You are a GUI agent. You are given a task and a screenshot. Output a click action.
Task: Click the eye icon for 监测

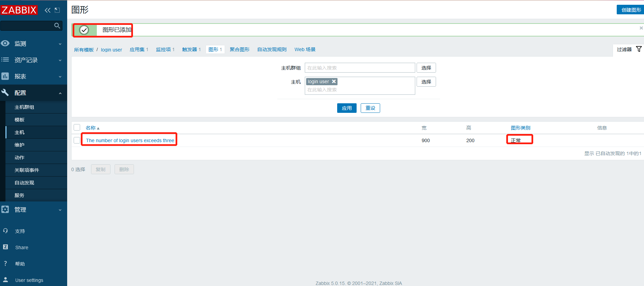(x=5, y=43)
